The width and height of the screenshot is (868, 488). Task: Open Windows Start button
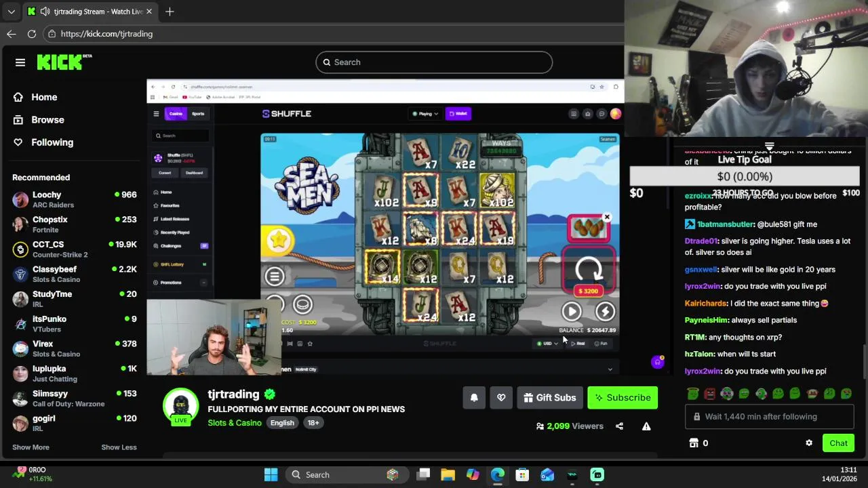[x=271, y=474]
